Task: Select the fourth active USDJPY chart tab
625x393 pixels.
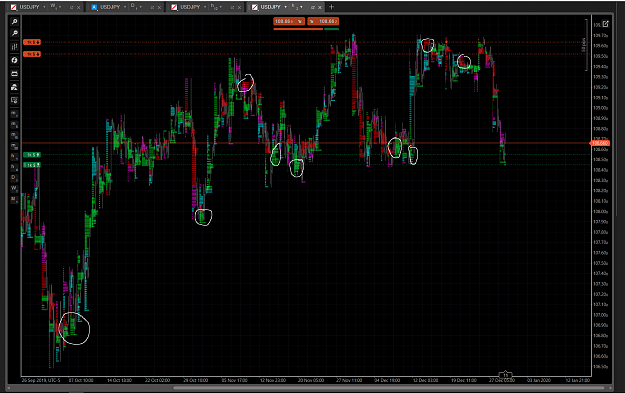Action: pyautogui.click(x=286, y=7)
